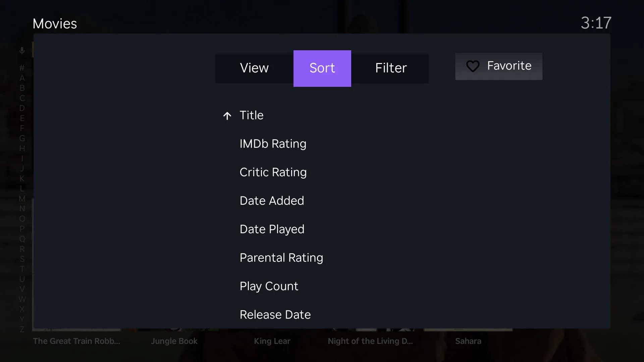The height and width of the screenshot is (362, 644).
Task: Toggle the Favorite button
Action: click(x=498, y=66)
